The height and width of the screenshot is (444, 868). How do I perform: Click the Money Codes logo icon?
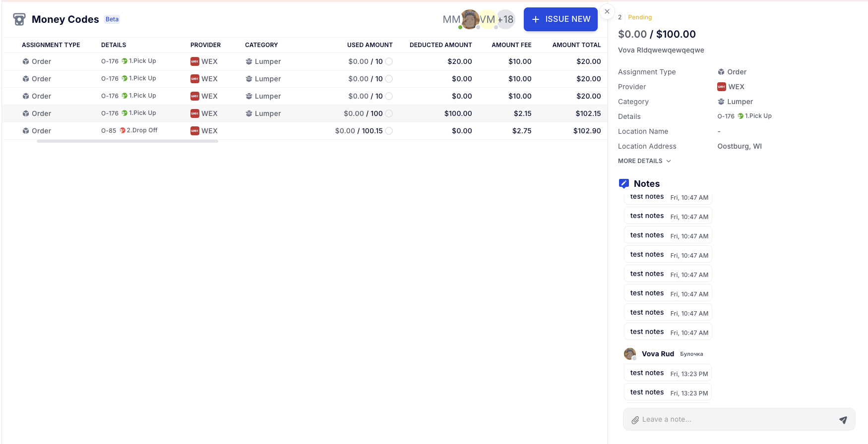click(19, 19)
